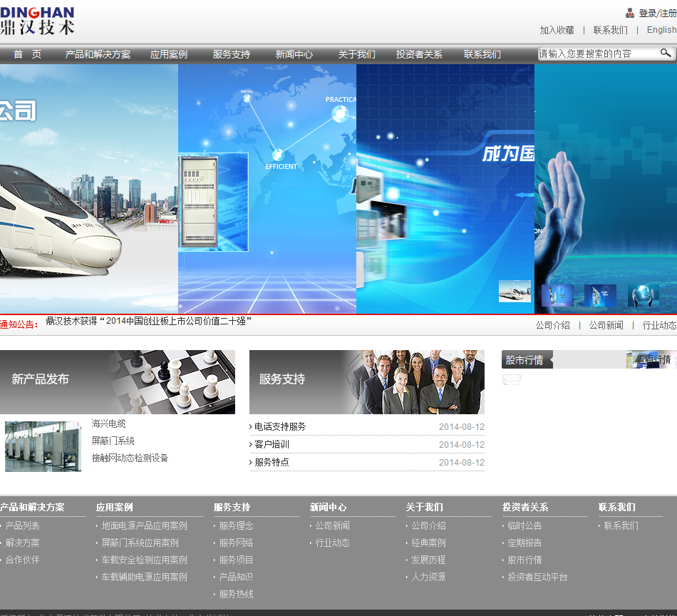Click footer link 屏蔽门系统应用案例
The height and width of the screenshot is (616, 677).
click(140, 543)
